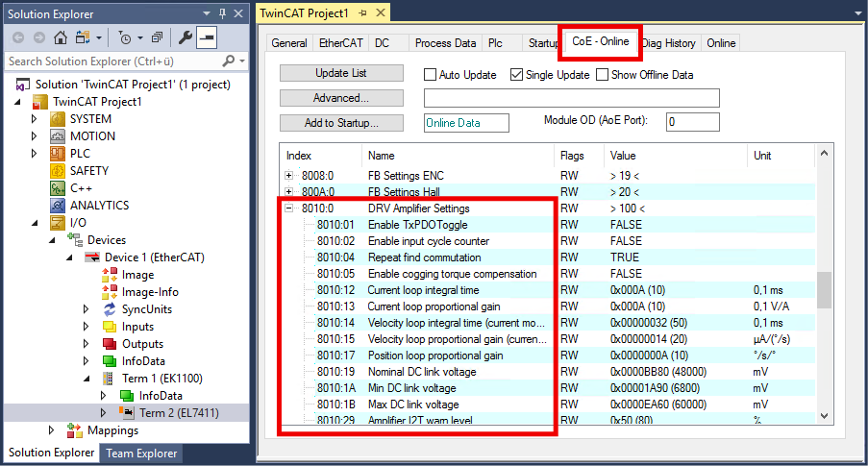Expand the SYSTEM tree node
This screenshot has height=466, width=868.
click(35, 119)
